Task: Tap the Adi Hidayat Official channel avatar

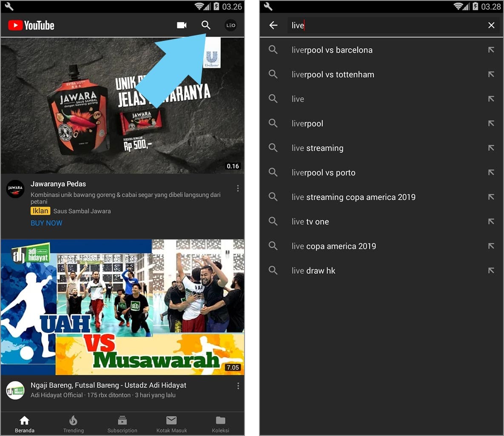Action: 15,390
